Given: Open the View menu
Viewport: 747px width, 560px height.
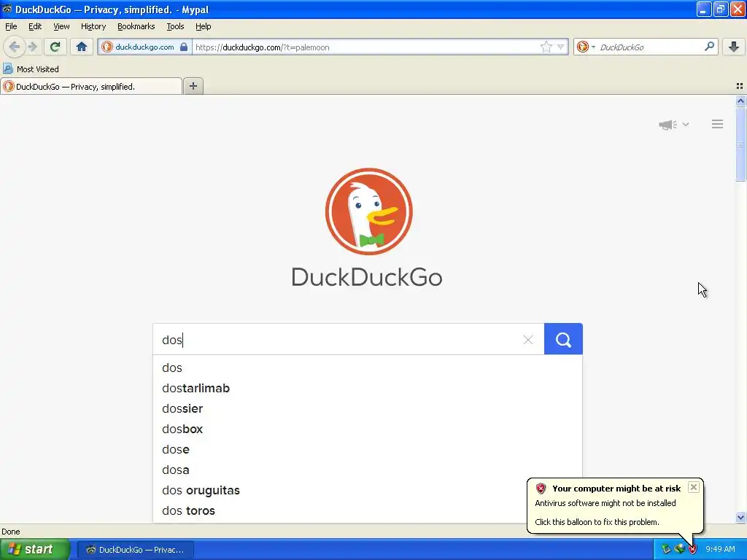Looking at the screenshot, I should pos(61,26).
